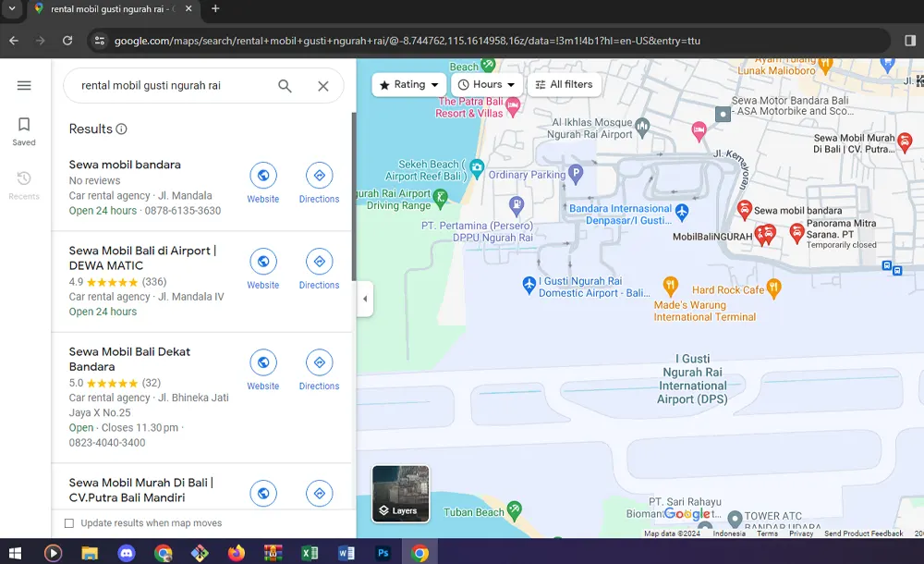Select Sewa Mobil Murah Di Bali map pin
The image size is (924, 564).
(905, 141)
